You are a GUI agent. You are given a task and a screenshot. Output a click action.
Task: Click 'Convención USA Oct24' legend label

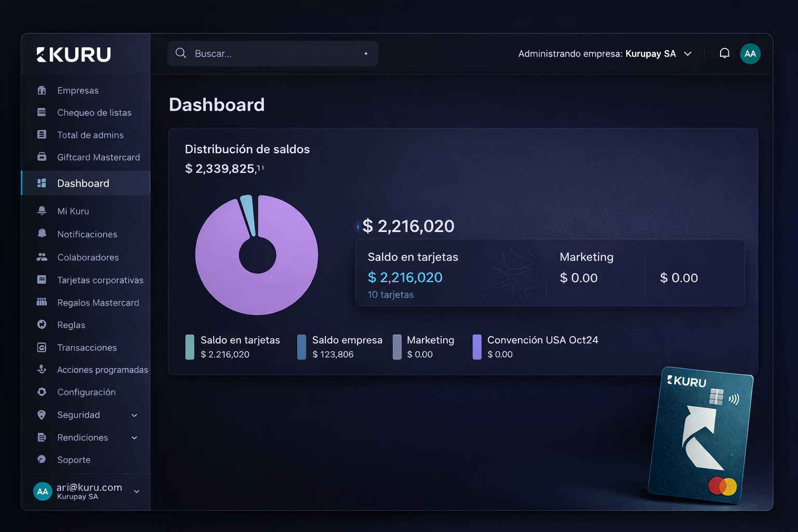(543, 340)
